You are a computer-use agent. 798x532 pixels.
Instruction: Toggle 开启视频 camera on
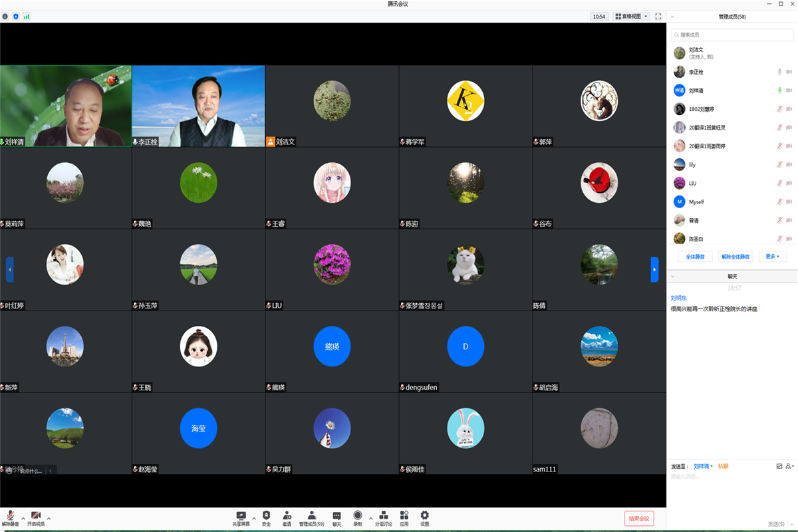(x=36, y=516)
